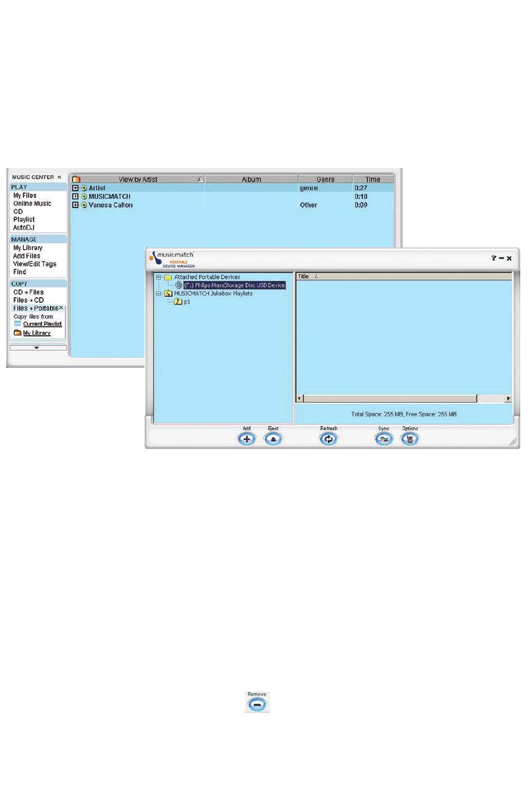The width and height of the screenshot is (532, 786).
Task: Click the down arrow below Music Center sidebar
Action: coord(38,348)
